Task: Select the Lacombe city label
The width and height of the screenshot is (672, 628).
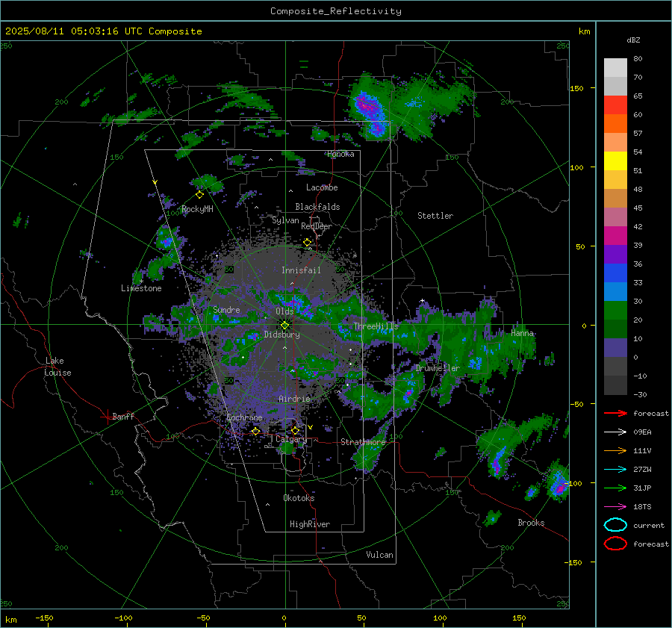Action: coord(322,187)
